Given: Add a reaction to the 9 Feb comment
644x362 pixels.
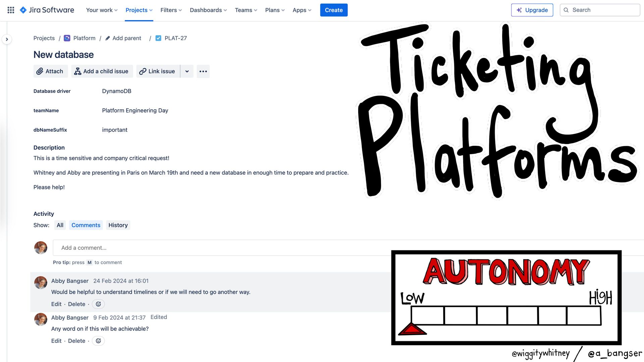Looking at the screenshot, I should [98, 341].
